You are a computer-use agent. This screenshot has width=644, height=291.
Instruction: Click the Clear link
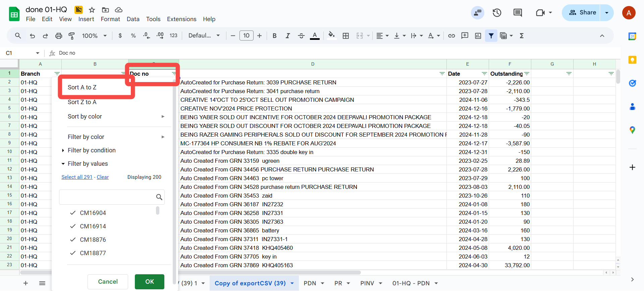pyautogui.click(x=103, y=177)
